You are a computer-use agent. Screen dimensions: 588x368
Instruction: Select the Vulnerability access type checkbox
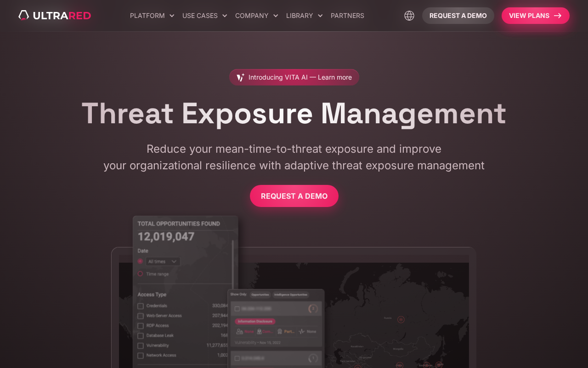(x=141, y=345)
